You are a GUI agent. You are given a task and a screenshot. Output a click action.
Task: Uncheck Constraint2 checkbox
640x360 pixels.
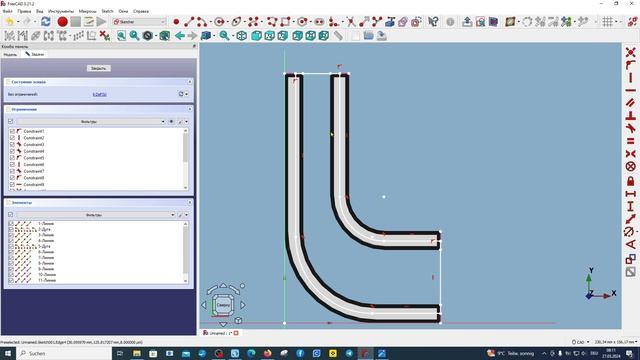click(x=12, y=138)
